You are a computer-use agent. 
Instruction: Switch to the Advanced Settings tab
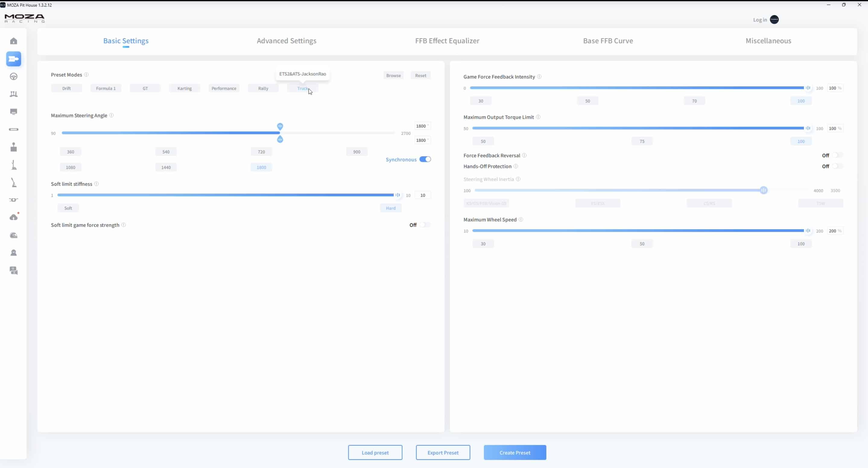[287, 41]
